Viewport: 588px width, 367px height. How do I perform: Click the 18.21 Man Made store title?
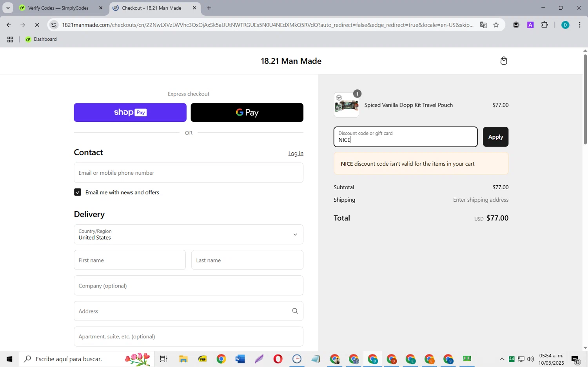tap(291, 61)
